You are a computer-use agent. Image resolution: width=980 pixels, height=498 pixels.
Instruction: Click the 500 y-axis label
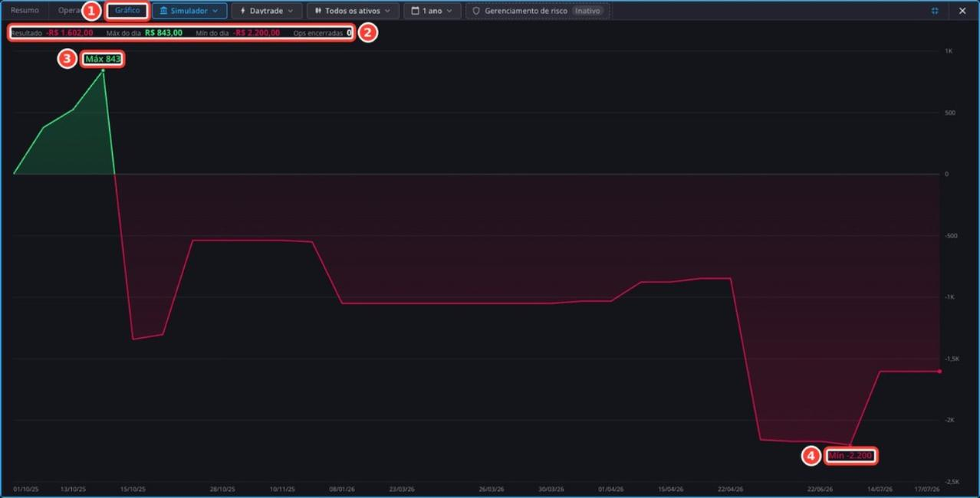[950, 113]
